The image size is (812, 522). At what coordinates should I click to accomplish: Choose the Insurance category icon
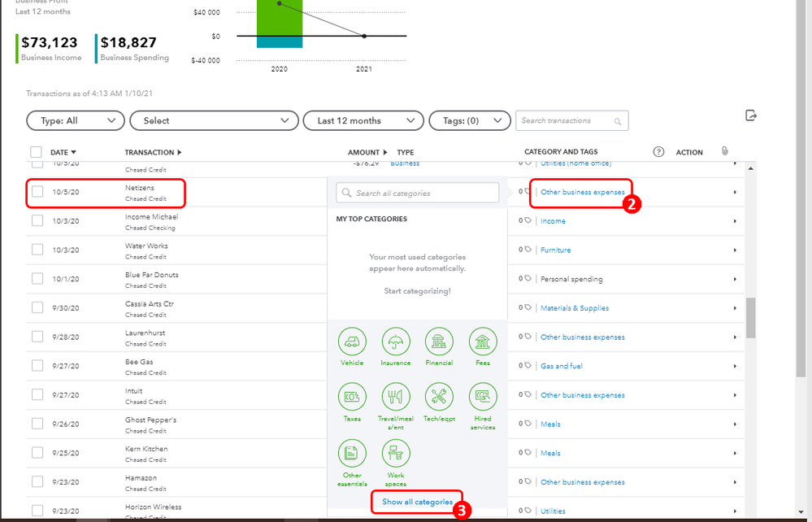click(x=396, y=341)
